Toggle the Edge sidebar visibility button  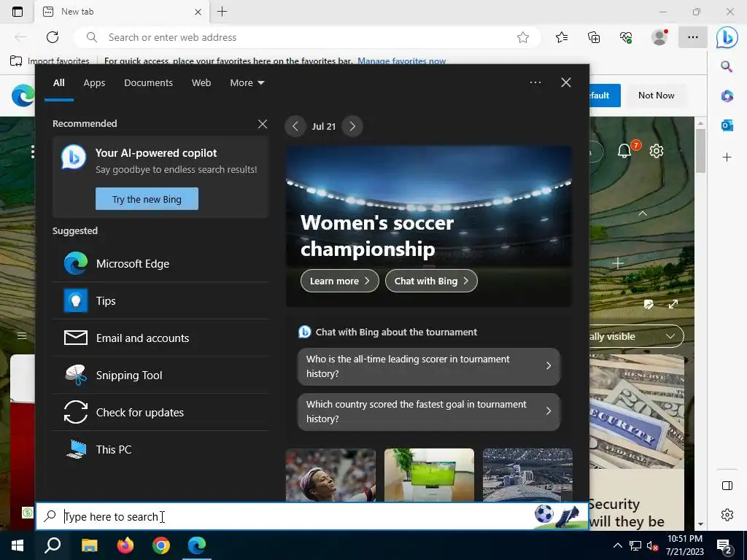tap(727, 486)
